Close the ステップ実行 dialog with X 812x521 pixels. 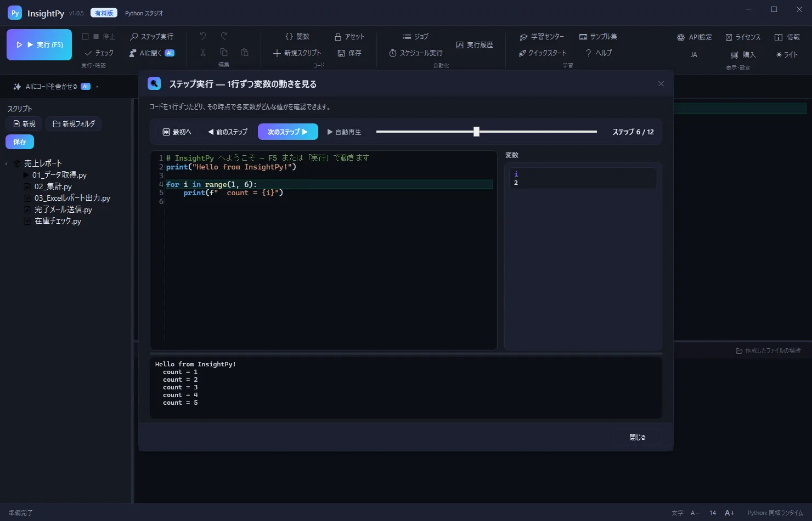click(x=661, y=84)
